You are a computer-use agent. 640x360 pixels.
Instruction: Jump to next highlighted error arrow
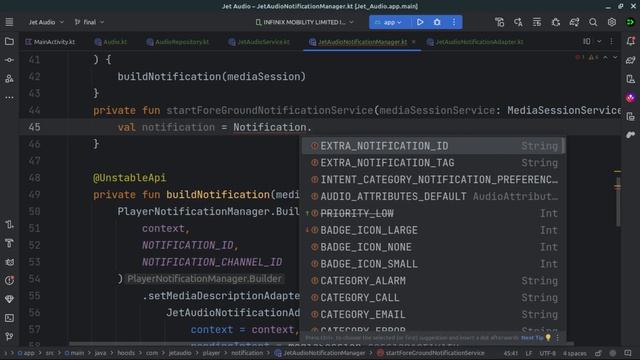pyautogui.click(x=615, y=58)
